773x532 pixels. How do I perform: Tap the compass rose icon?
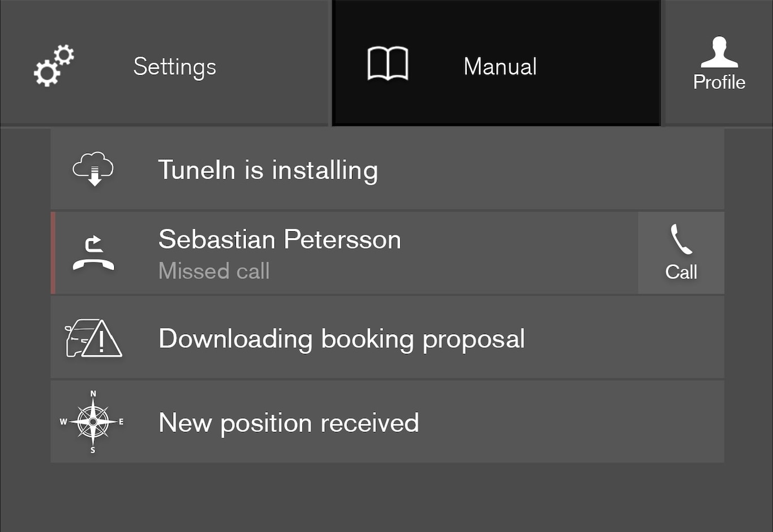point(93,422)
